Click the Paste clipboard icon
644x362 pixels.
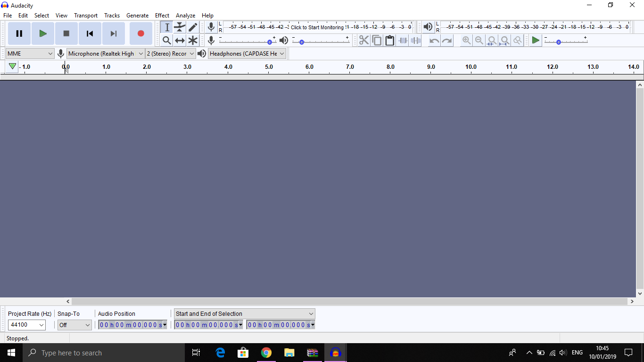389,41
